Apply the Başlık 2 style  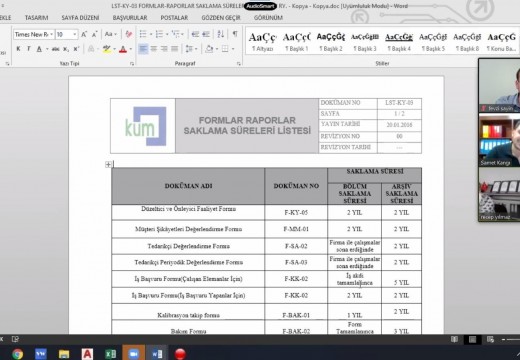tap(331, 41)
